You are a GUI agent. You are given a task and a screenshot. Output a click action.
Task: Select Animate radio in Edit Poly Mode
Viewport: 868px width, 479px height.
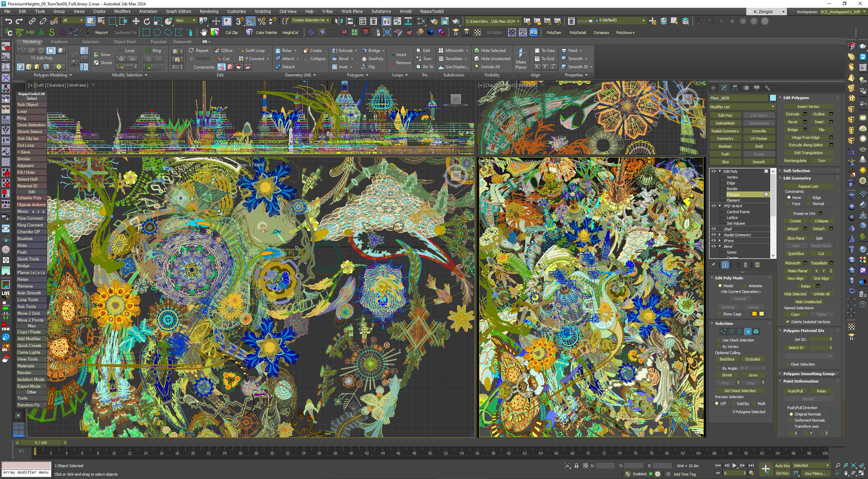point(745,286)
